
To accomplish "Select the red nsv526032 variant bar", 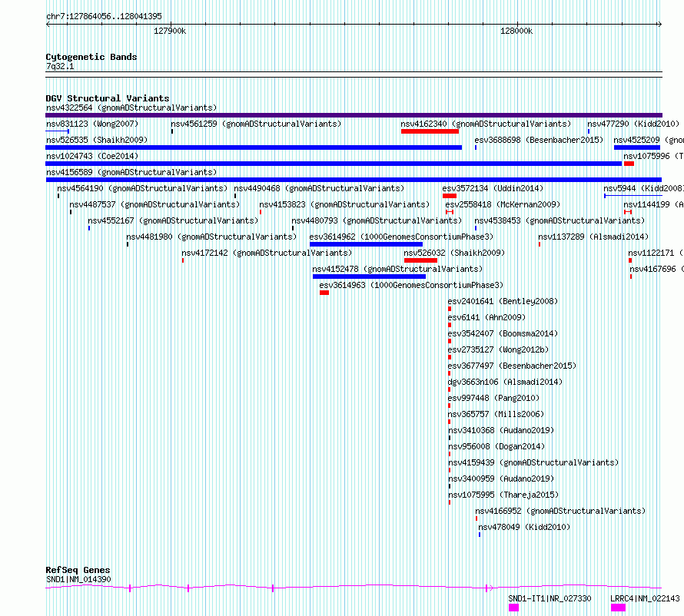I will coord(420,260).
